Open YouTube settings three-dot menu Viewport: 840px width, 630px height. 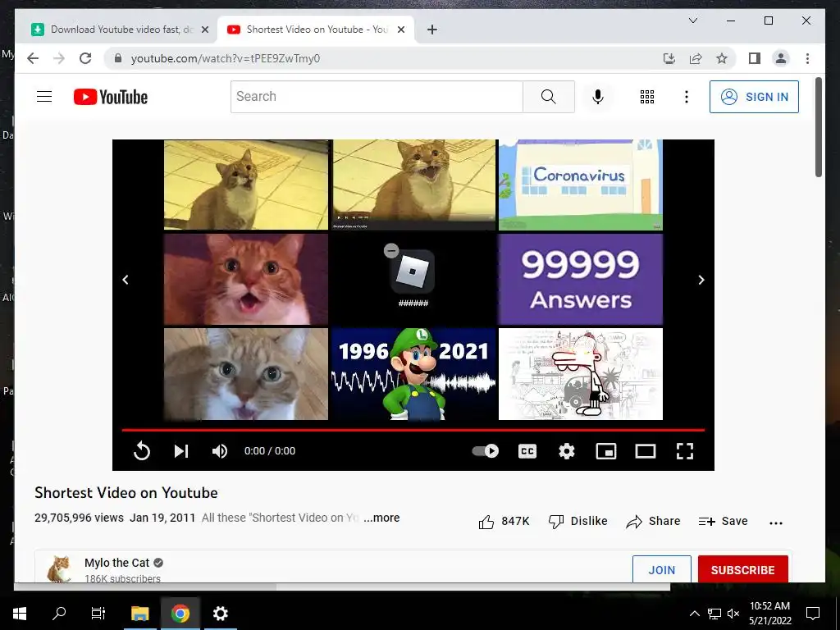pos(687,97)
